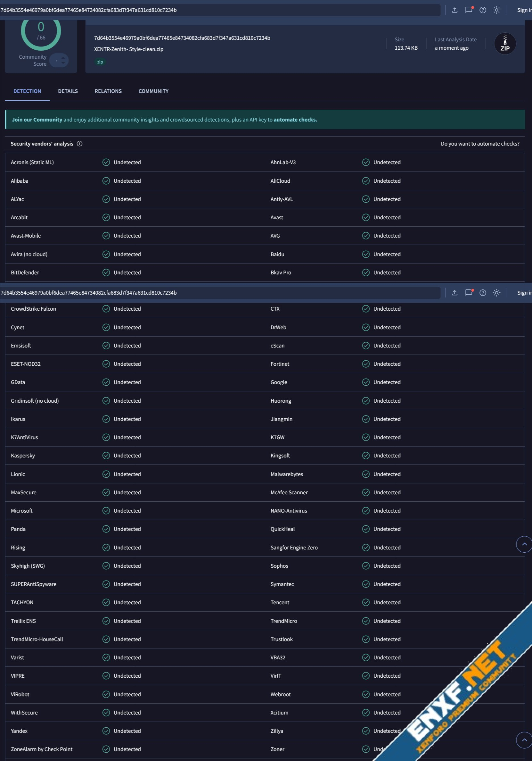
Task: Click Undetected in the Panda row
Action: [x=127, y=529]
